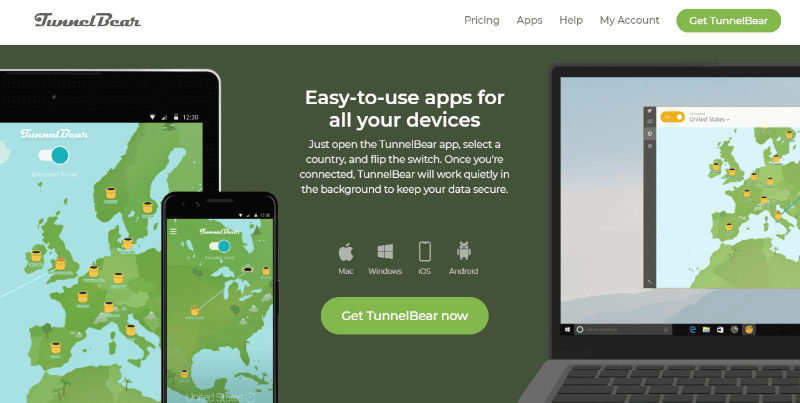
Task: Open the hamburger menu on the phone app
Action: point(173,232)
